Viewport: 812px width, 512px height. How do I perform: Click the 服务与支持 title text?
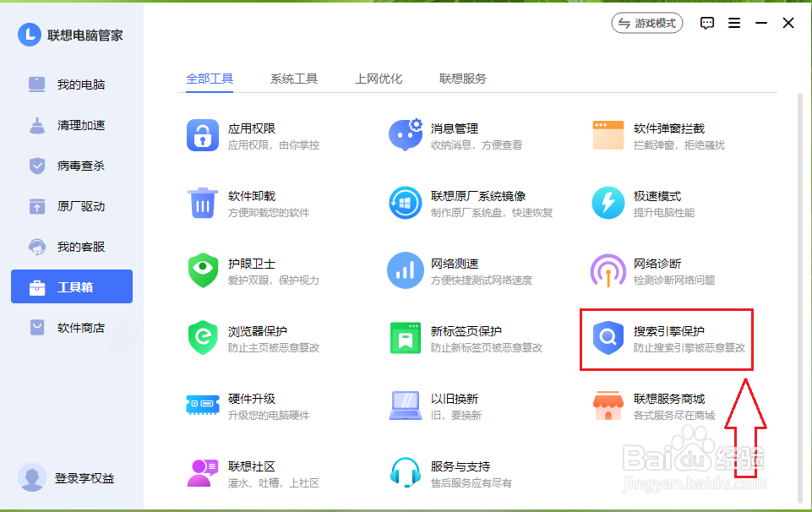point(460,466)
